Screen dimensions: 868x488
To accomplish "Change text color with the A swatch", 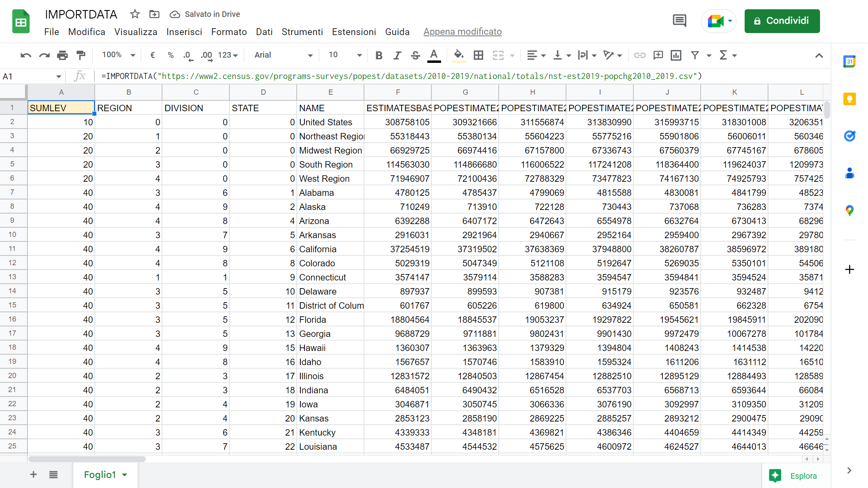I will (x=434, y=55).
